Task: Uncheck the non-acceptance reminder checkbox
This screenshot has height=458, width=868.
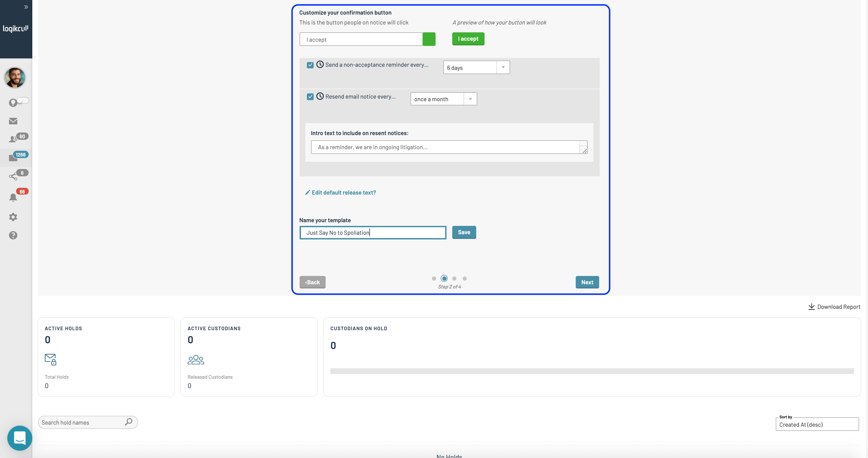Action: point(310,65)
